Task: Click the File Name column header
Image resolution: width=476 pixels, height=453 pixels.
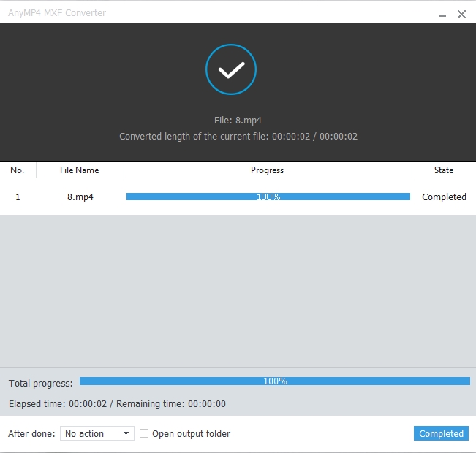Action: (x=79, y=170)
